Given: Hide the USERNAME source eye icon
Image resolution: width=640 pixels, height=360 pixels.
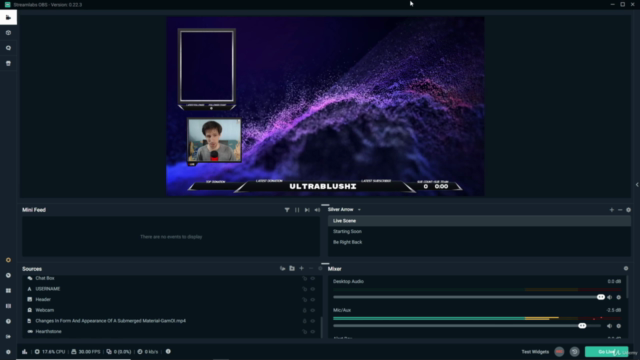Looking at the screenshot, I should point(313,289).
